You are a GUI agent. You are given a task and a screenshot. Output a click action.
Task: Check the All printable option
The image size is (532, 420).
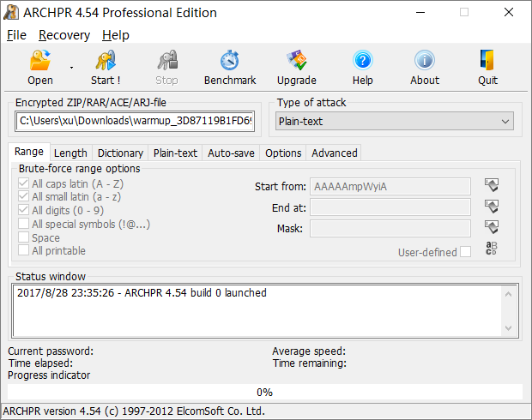tap(24, 251)
